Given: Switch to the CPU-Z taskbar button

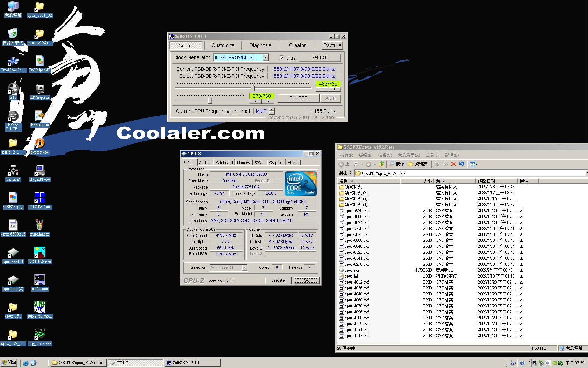Looking at the screenshot, I should pos(135,363).
